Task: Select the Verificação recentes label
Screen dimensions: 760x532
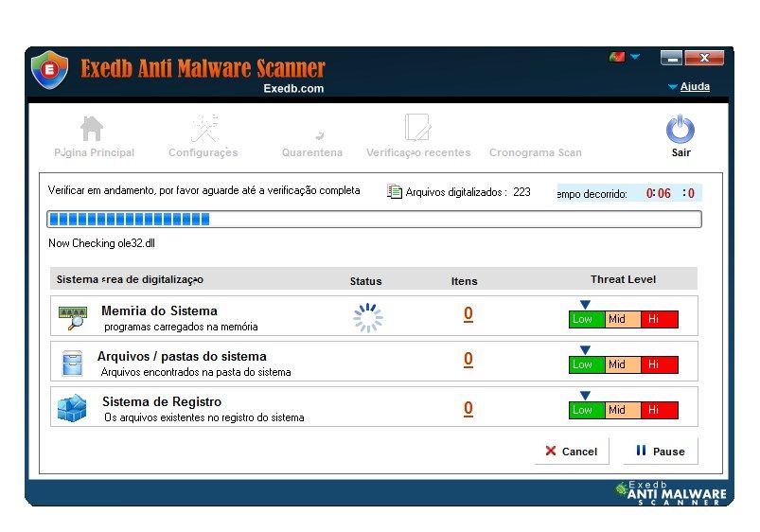Action: [418, 152]
